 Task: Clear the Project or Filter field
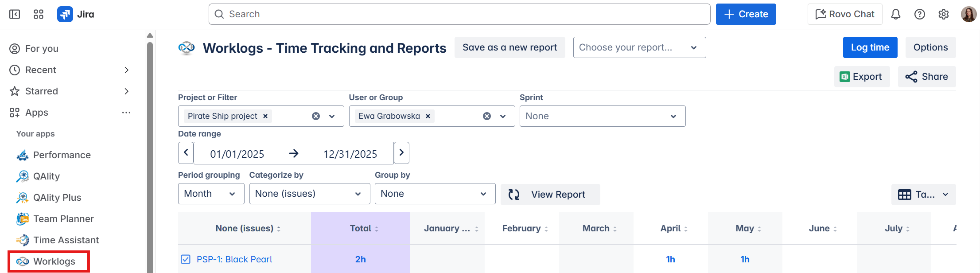(316, 116)
